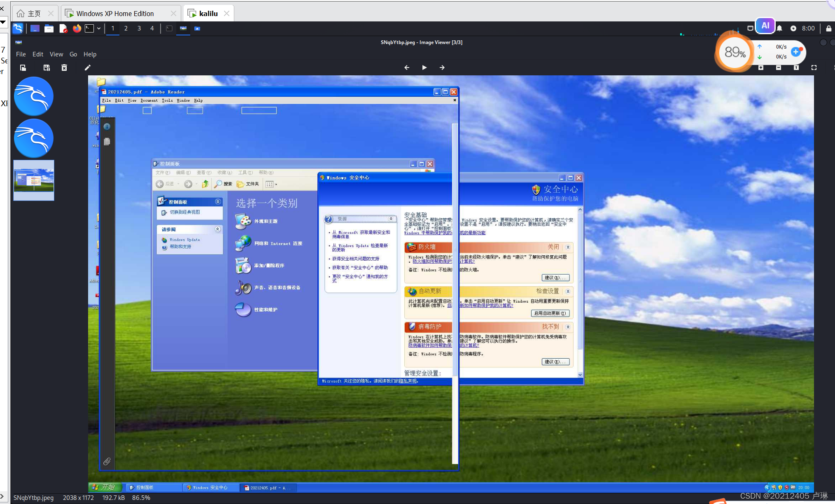
Task: Collapse the 资源 panel chevron in Security Center
Action: (391, 219)
